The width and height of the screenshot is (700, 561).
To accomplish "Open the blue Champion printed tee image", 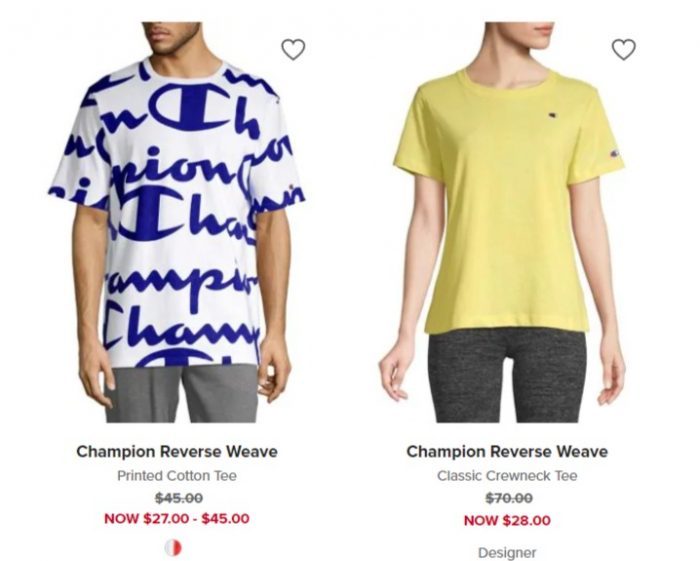I will tap(177, 222).
